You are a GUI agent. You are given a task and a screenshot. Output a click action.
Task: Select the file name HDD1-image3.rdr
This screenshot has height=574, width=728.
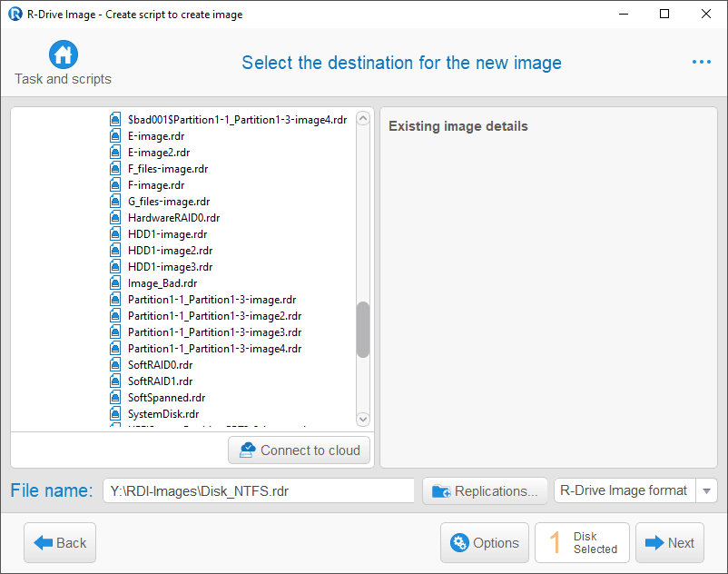tap(171, 267)
